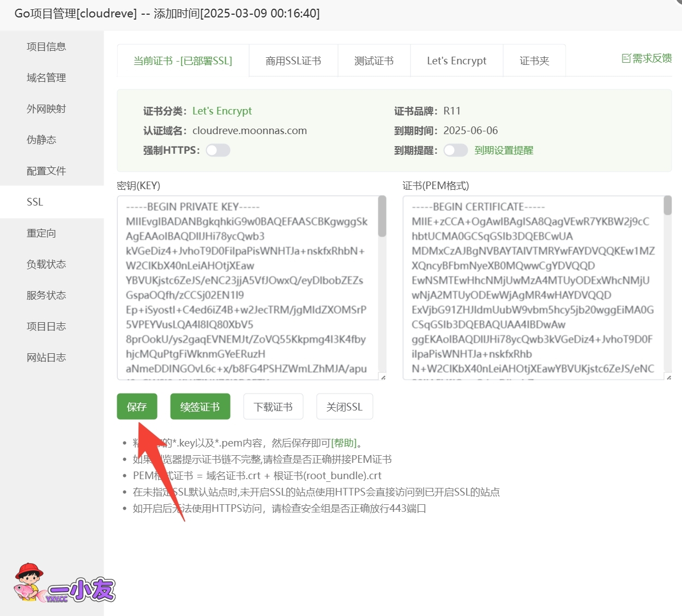Open 配置文件 in the sidebar
Viewport: 682px width, 616px height.
tap(46, 171)
